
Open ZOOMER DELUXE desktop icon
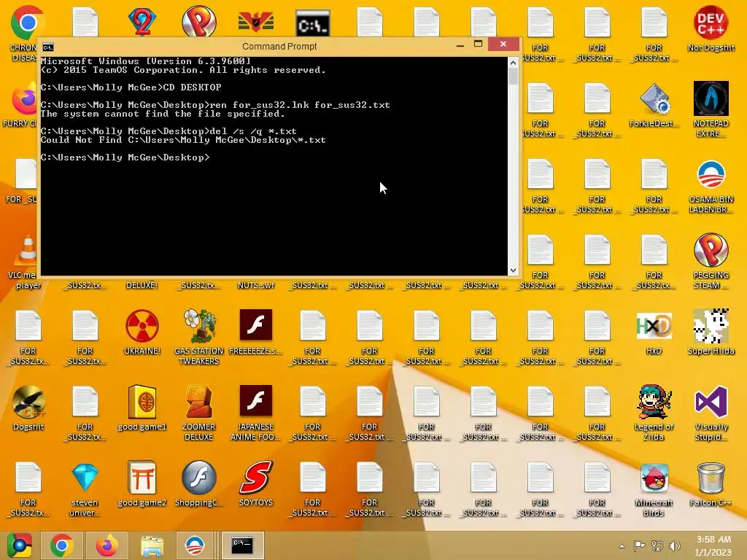pos(198,413)
